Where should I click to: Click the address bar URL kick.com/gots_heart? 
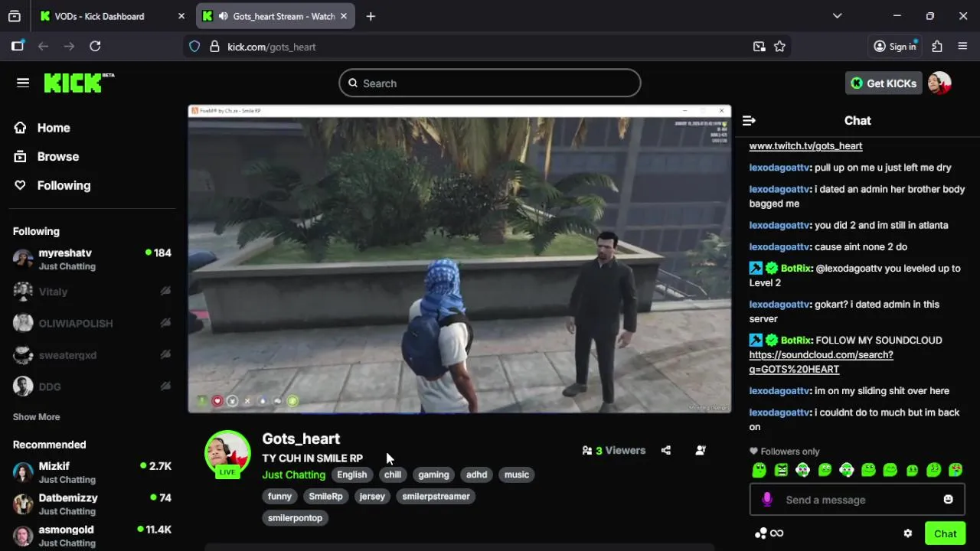tap(271, 47)
